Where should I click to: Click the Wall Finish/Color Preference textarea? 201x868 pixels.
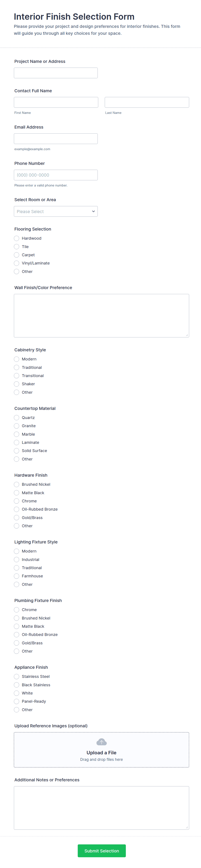pos(102,315)
